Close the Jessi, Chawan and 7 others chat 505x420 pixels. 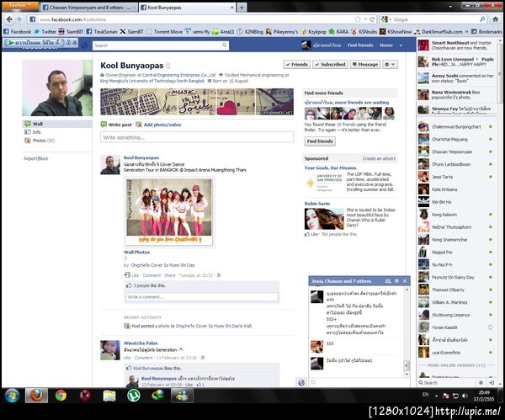[x=405, y=281]
